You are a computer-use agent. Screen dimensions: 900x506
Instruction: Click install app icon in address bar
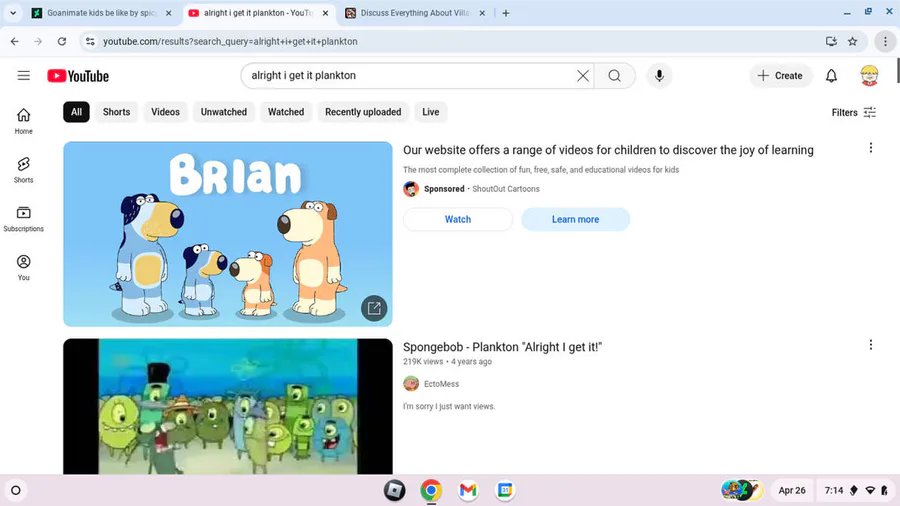[831, 41]
